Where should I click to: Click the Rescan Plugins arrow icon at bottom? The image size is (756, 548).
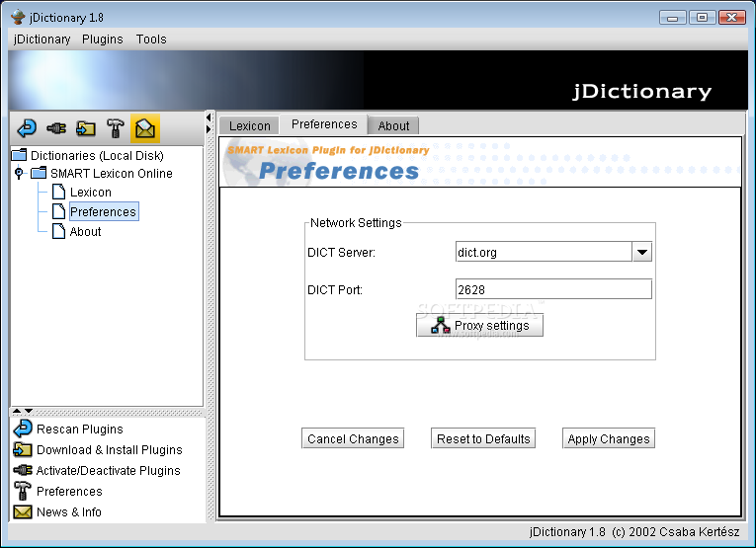(23, 429)
